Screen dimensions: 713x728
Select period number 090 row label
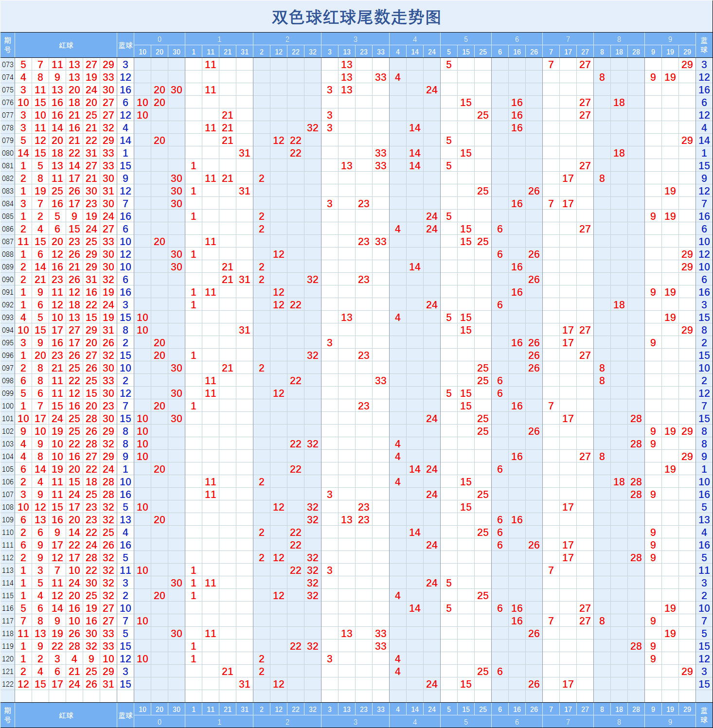[x=8, y=280]
